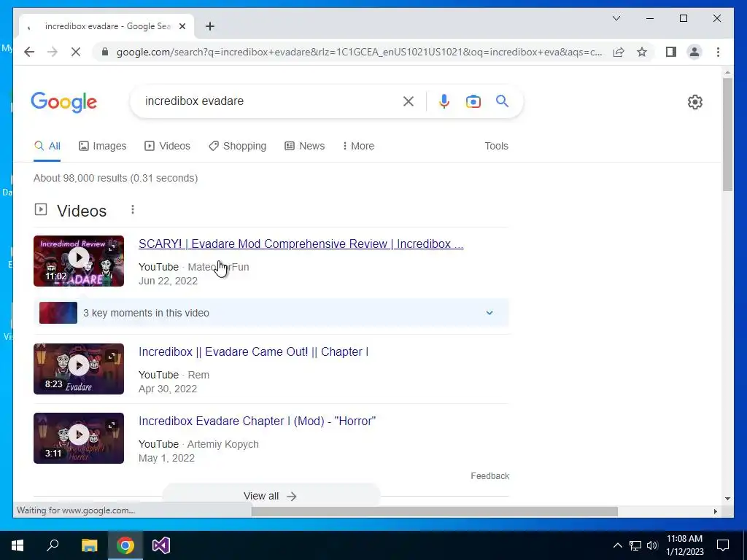Click the Google logo
The height and width of the screenshot is (560, 747).
click(x=64, y=102)
